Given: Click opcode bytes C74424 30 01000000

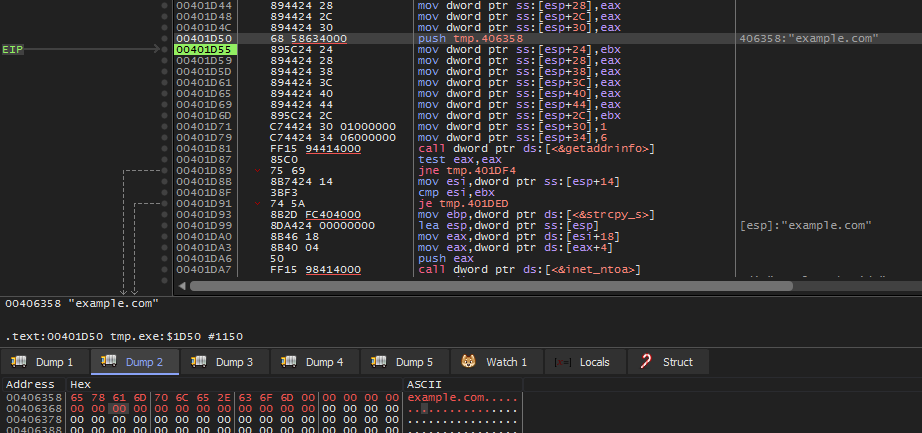Looking at the screenshot, I should pos(333,126).
